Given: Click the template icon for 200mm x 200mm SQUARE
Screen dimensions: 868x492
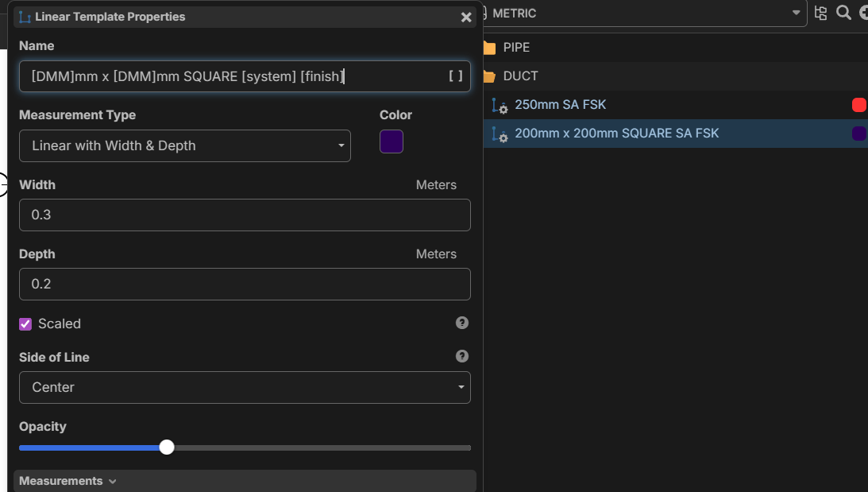Looking at the screenshot, I should 500,134.
